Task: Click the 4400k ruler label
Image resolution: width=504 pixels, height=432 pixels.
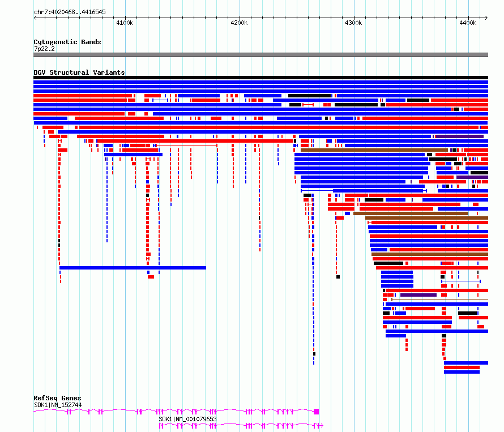Action: tap(468, 23)
